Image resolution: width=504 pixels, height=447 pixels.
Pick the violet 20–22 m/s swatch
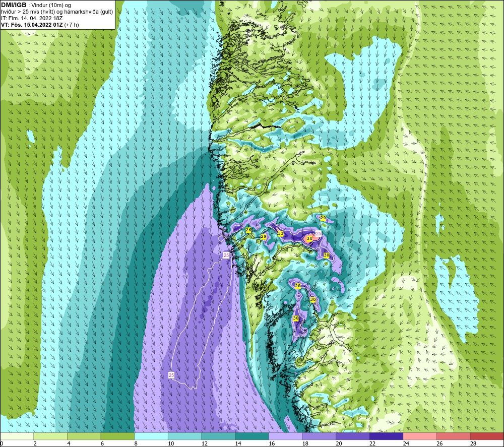pyautogui.click(x=353, y=436)
